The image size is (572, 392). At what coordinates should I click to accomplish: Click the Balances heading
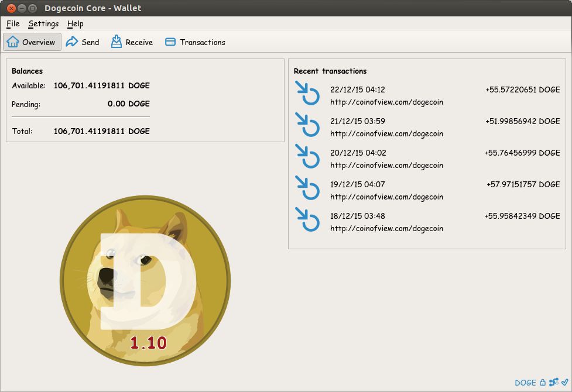pyautogui.click(x=28, y=71)
